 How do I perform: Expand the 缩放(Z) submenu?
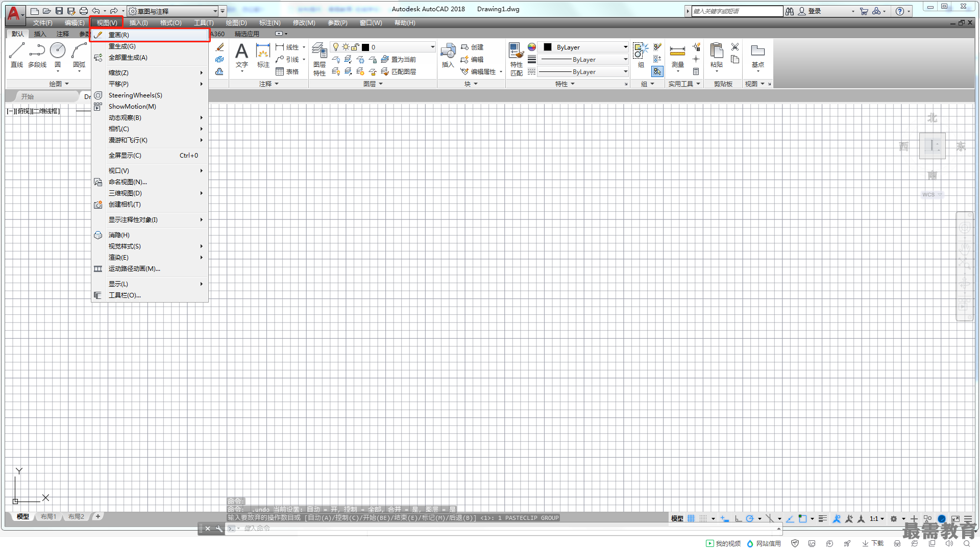coord(150,72)
